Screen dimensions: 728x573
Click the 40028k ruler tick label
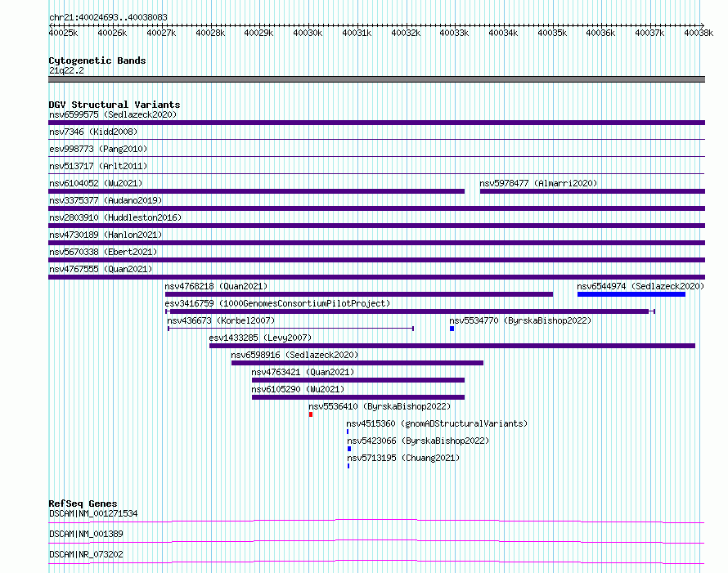[210, 33]
